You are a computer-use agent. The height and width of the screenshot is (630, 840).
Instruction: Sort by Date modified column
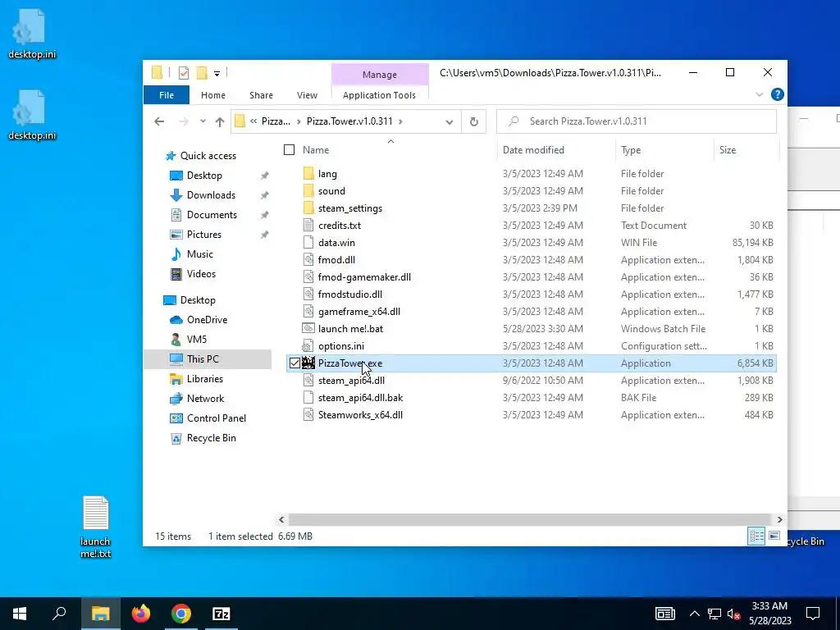(533, 150)
